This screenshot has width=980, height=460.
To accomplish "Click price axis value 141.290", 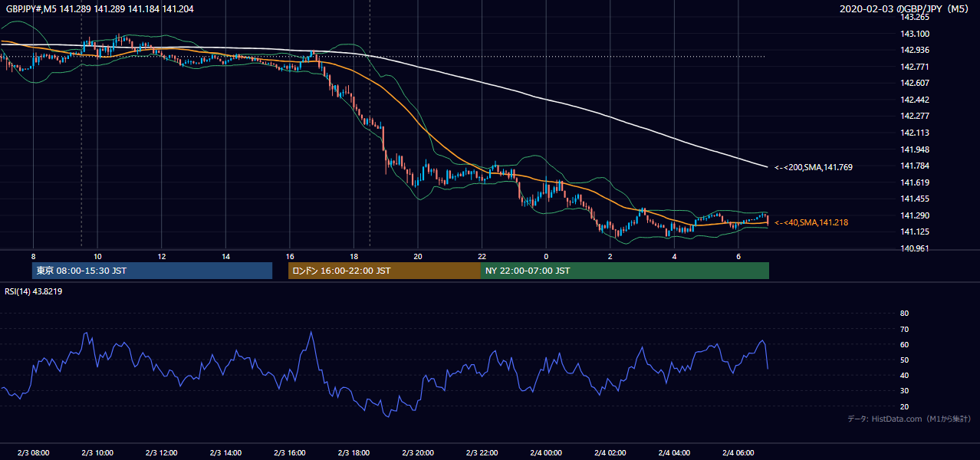I will (x=915, y=215).
